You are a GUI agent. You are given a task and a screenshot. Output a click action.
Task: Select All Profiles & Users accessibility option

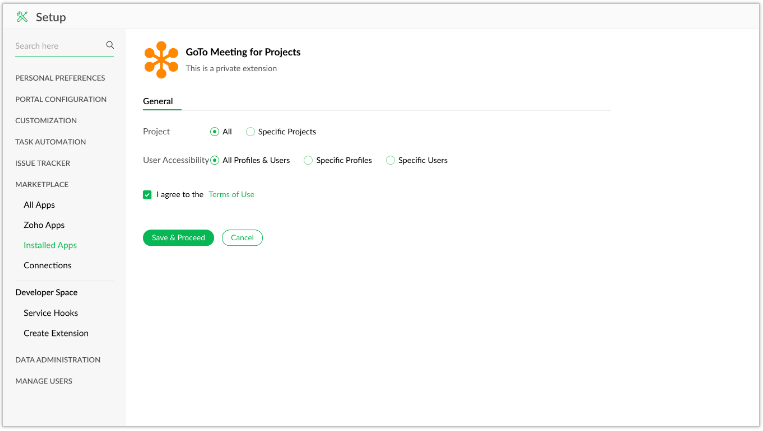tap(215, 160)
